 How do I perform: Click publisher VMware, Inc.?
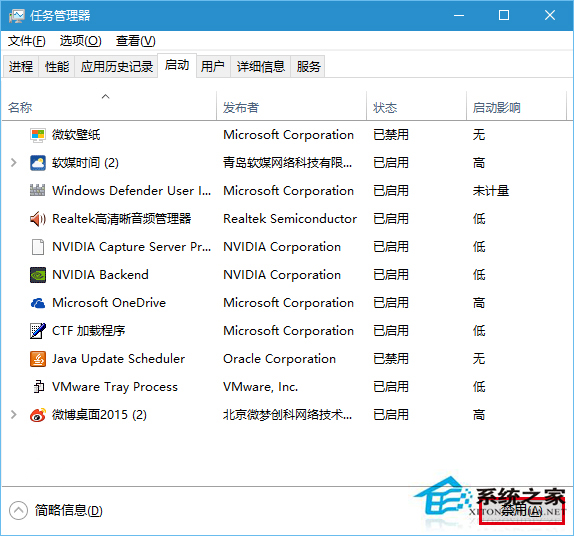click(261, 387)
